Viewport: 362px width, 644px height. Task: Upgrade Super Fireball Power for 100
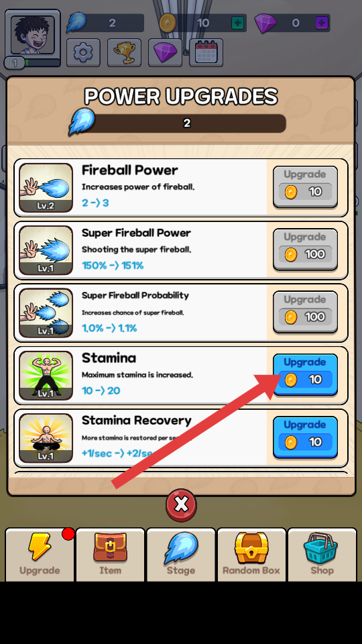click(305, 250)
